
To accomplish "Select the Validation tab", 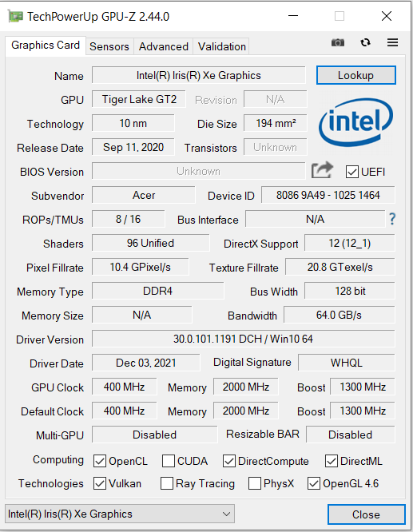I will point(222,46).
